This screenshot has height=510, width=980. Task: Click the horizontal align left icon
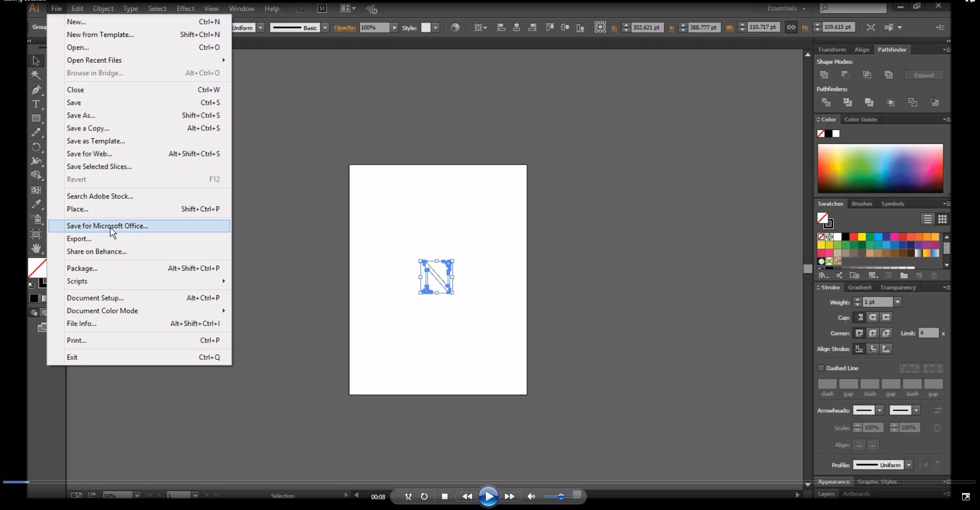coord(501,27)
